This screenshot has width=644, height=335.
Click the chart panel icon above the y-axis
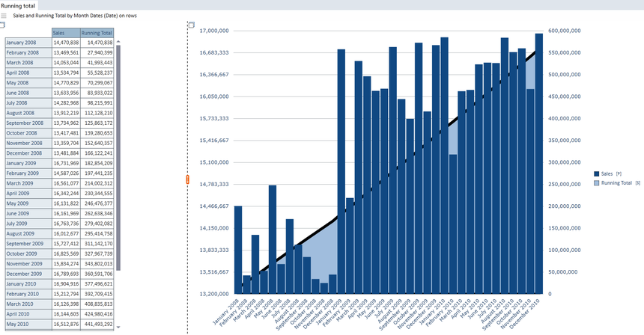pyautogui.click(x=192, y=25)
